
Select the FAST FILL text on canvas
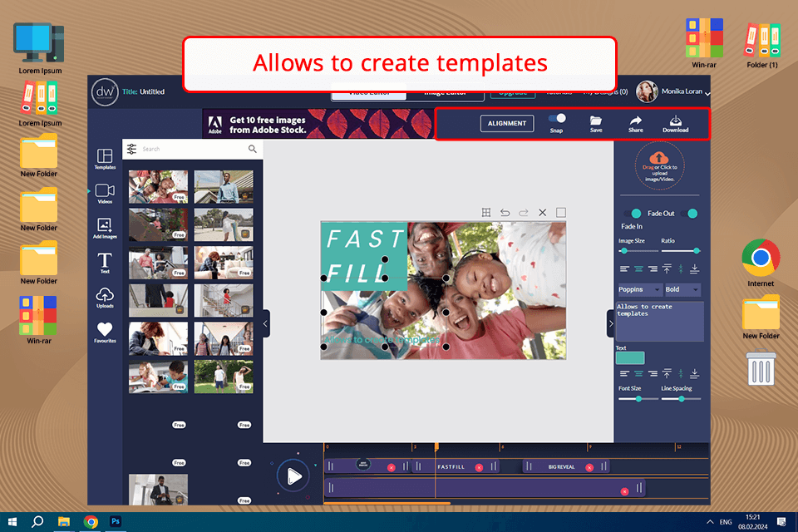click(x=363, y=255)
